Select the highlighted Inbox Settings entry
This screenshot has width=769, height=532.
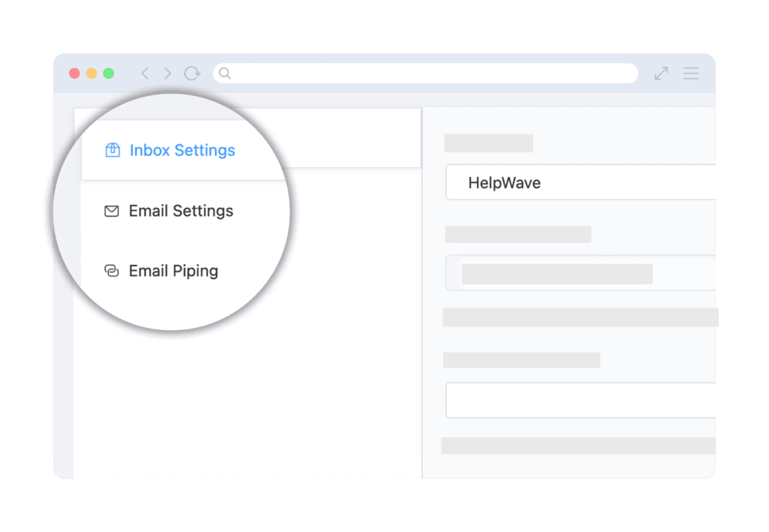click(x=182, y=150)
